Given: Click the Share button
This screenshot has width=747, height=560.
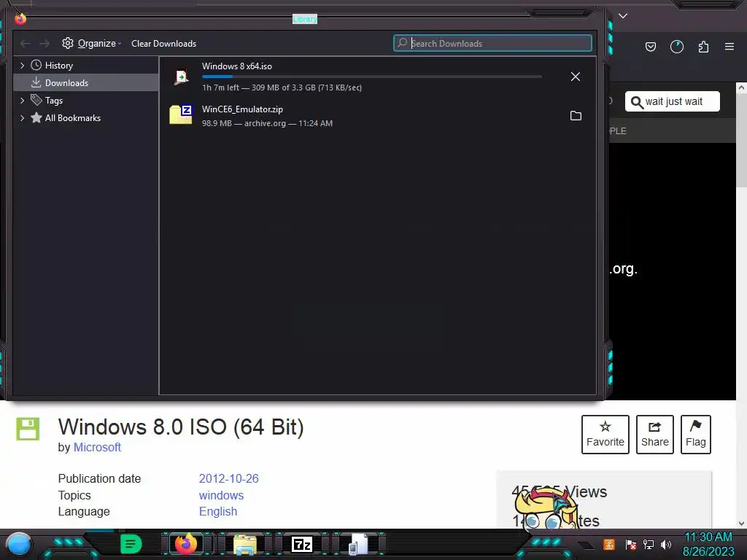Looking at the screenshot, I should 654,435.
